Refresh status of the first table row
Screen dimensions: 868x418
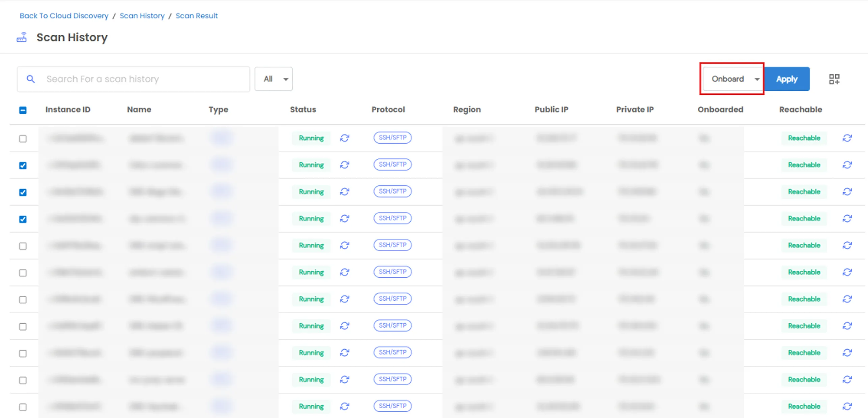[344, 138]
